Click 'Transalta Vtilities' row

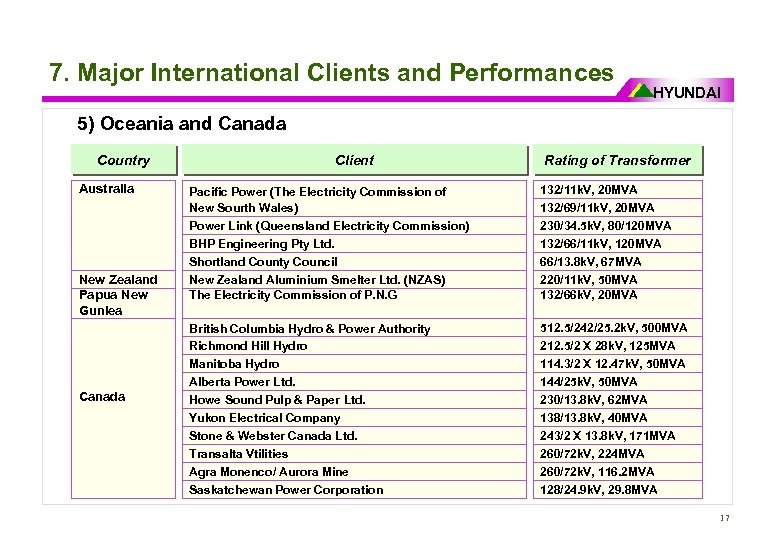pyautogui.click(x=354, y=453)
